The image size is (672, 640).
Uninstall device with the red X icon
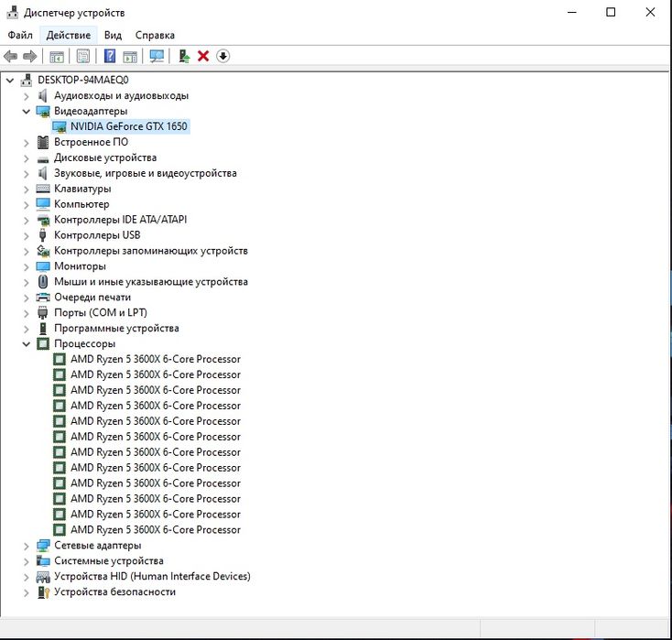(203, 56)
